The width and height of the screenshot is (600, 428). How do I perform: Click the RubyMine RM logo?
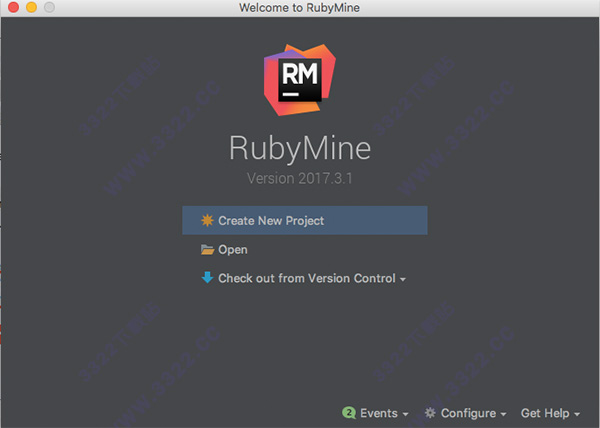300,80
